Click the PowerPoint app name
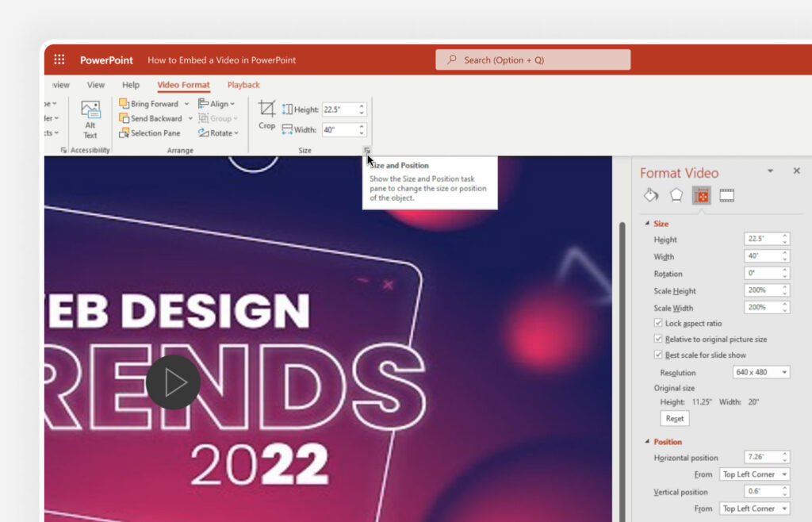Viewport: 812px width, 522px height. 106,60
